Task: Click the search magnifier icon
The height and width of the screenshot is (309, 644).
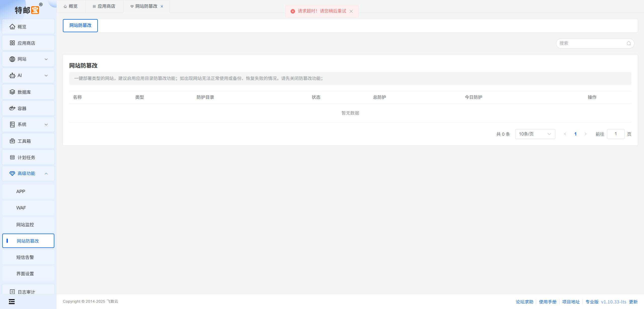Action: pos(629,43)
